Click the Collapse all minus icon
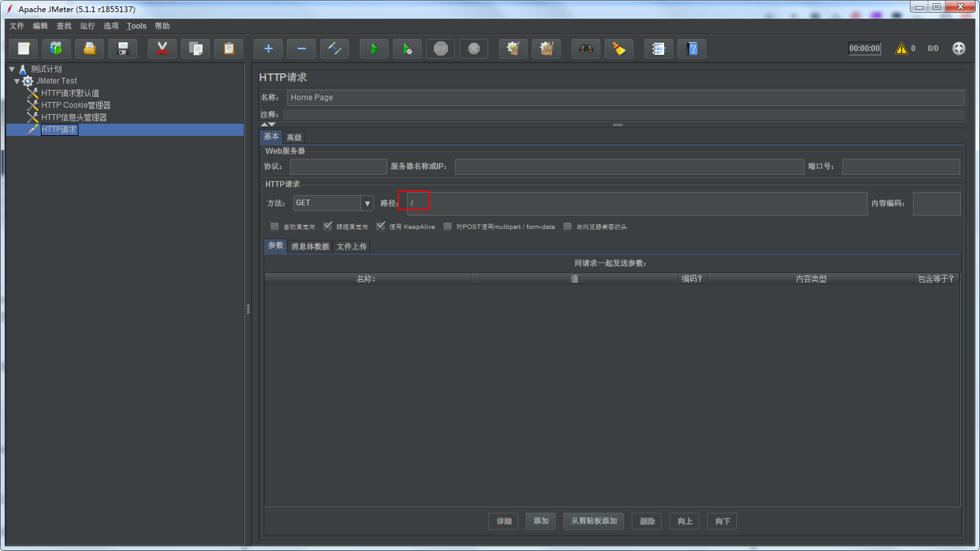 (301, 48)
